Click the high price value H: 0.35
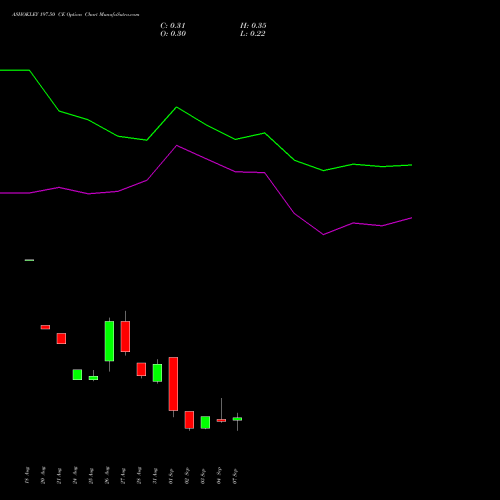 coord(253,26)
